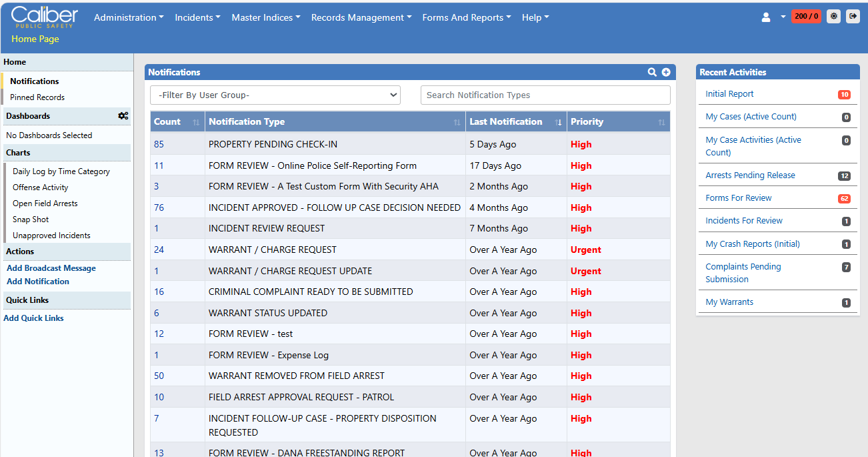Click the red 200 / 0 badge
The width and height of the screenshot is (868, 457).
[806, 17]
